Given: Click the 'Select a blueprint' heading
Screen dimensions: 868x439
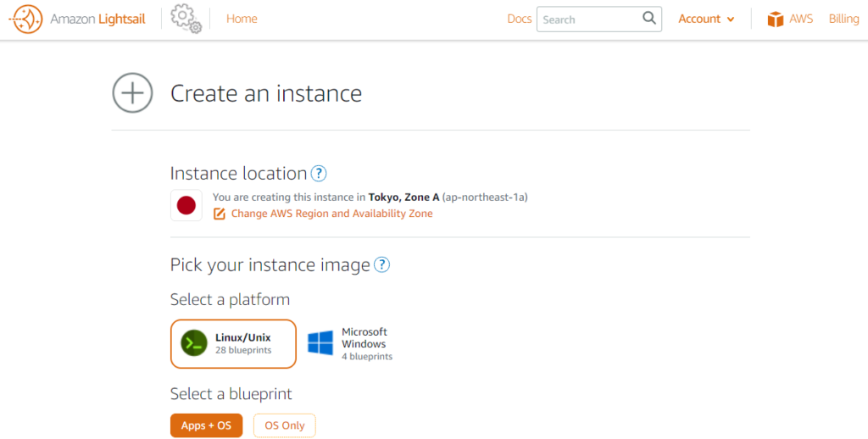Looking at the screenshot, I should (231, 394).
